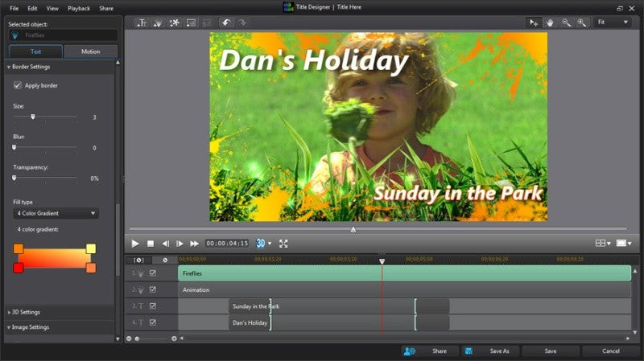Open the Fit zoom dropdown

pos(613,23)
